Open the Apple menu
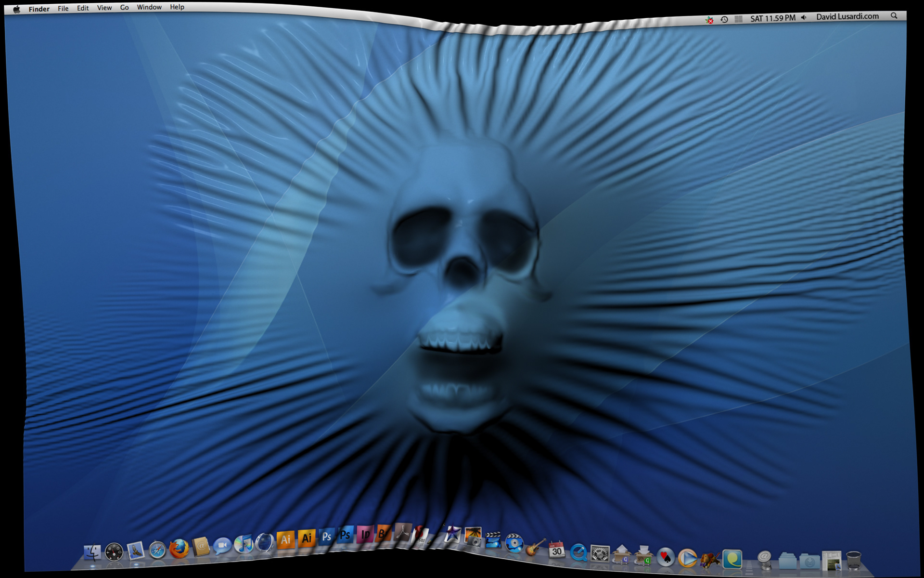This screenshot has width=924, height=578. (17, 9)
